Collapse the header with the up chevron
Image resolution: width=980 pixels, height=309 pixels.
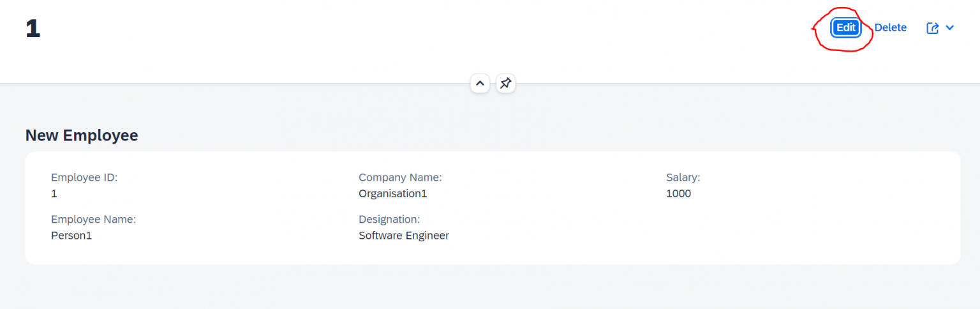coord(480,84)
